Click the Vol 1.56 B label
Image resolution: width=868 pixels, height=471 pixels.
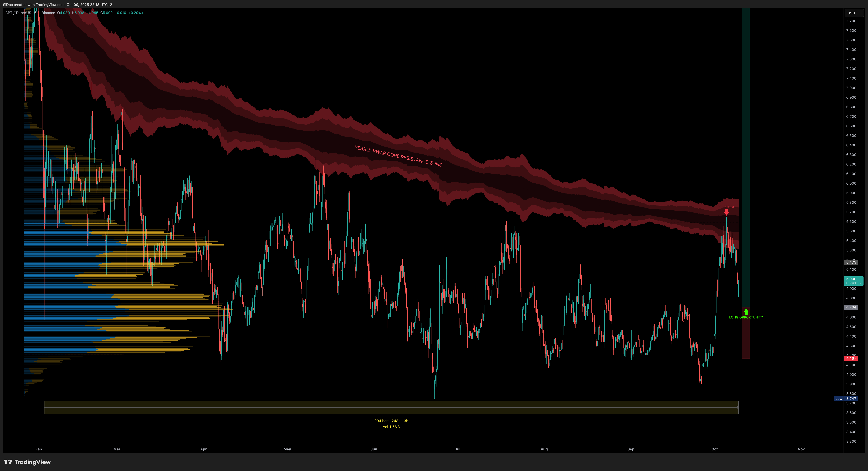pyautogui.click(x=391, y=427)
